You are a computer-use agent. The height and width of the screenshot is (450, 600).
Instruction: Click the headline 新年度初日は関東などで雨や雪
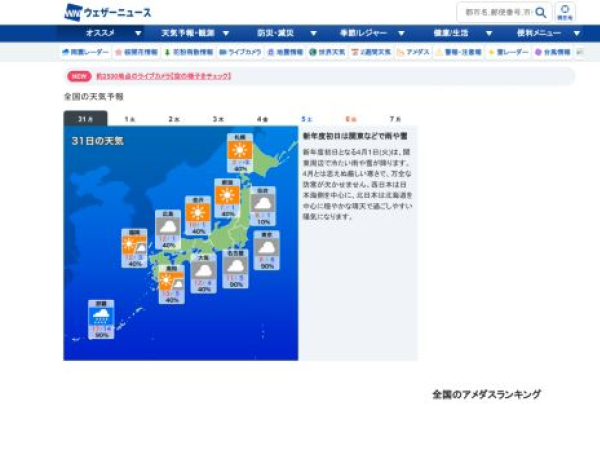355,136
